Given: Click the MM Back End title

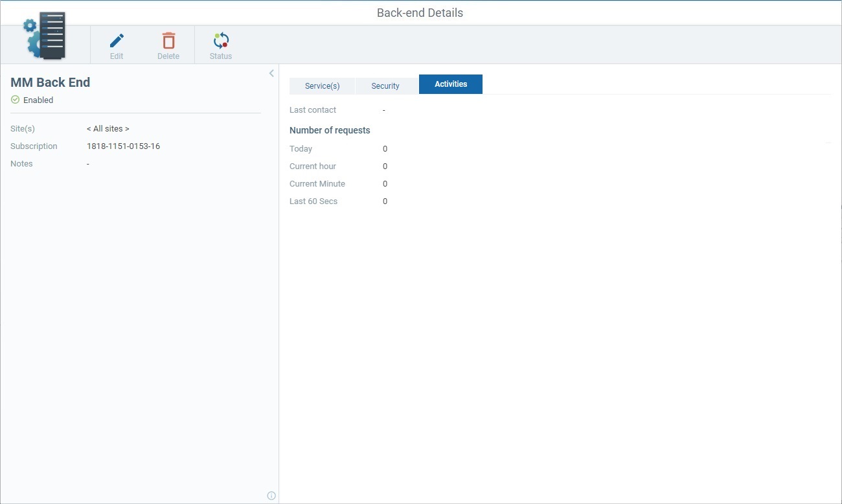Looking at the screenshot, I should (51, 82).
